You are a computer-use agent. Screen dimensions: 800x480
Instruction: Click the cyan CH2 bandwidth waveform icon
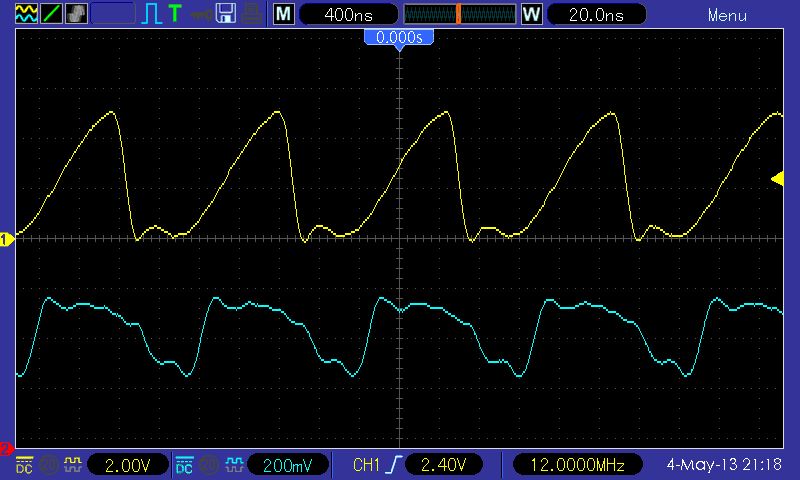pos(234,464)
